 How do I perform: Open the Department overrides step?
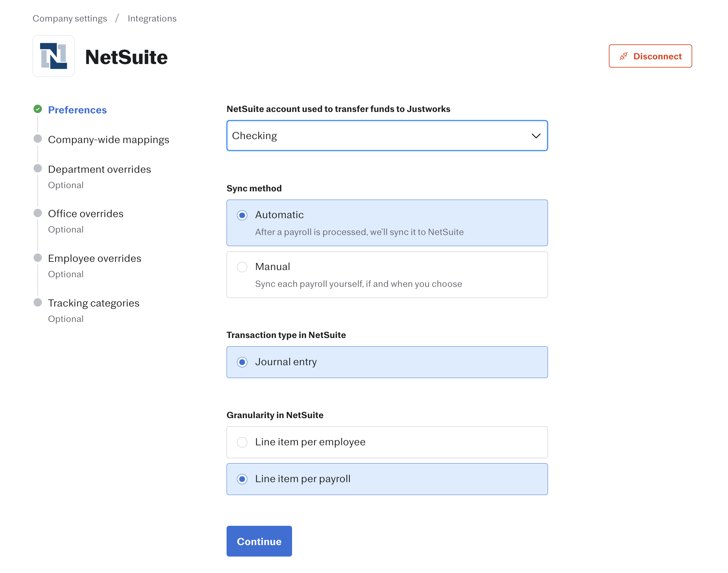pos(100,169)
